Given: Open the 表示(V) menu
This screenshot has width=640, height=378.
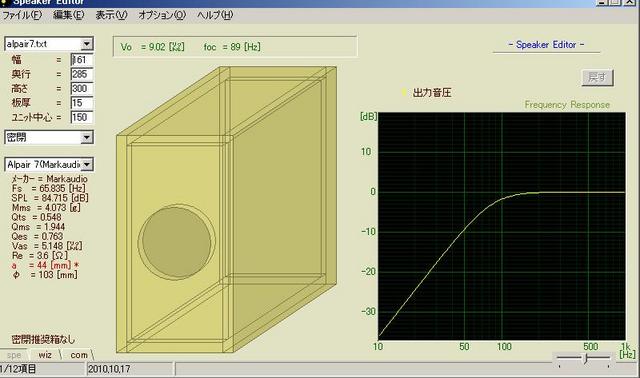Looking at the screenshot, I should pyautogui.click(x=111, y=15).
